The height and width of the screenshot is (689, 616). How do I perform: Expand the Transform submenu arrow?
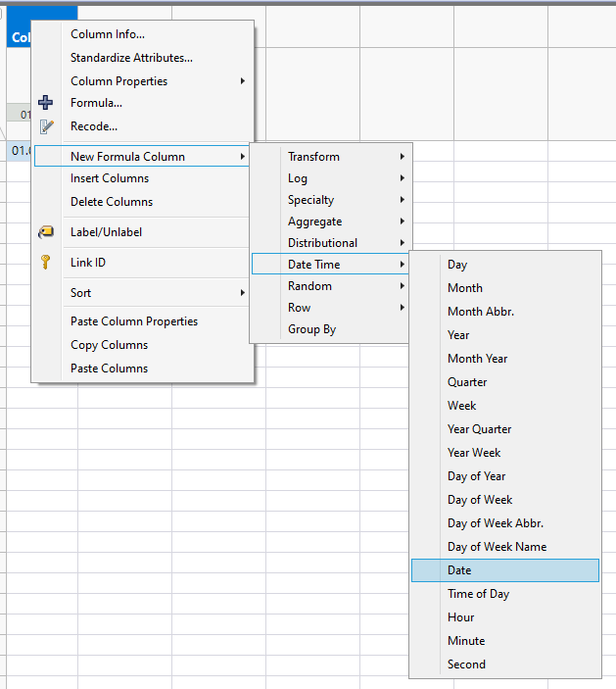(x=402, y=157)
